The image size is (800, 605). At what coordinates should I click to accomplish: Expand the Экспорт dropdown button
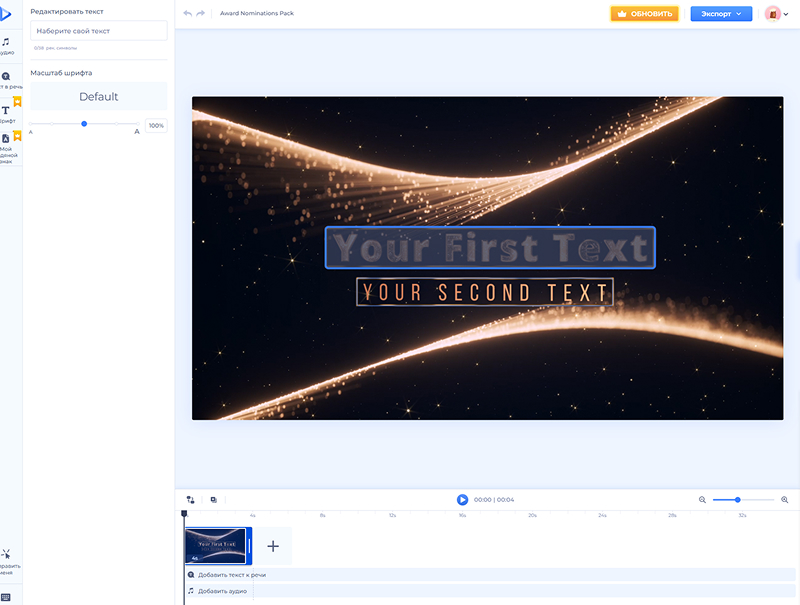(x=721, y=14)
